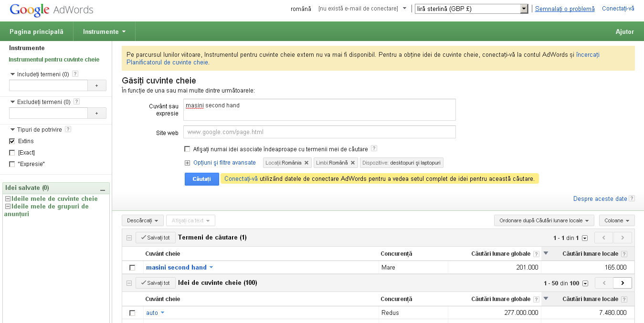Help icon for Căutări lunare globale in ideas table
Screen dimensions: 644x323
point(536,299)
